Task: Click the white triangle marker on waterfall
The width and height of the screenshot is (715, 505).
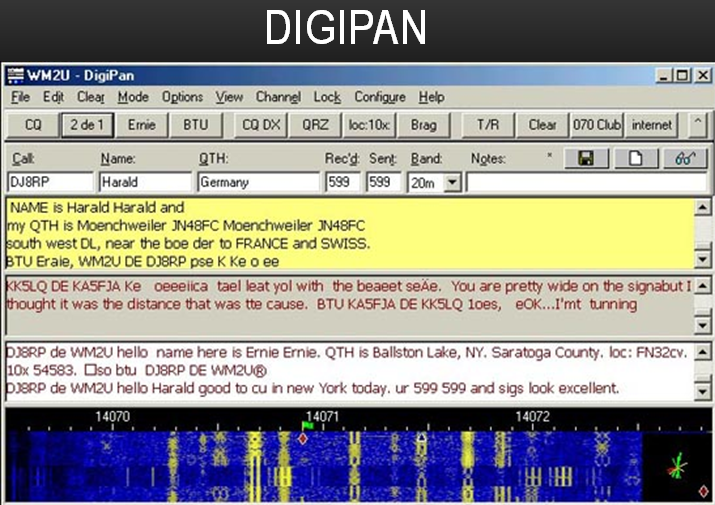Action: coord(422,437)
